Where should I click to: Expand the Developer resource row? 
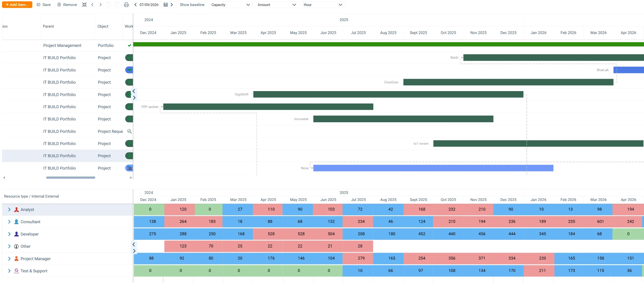pos(9,234)
